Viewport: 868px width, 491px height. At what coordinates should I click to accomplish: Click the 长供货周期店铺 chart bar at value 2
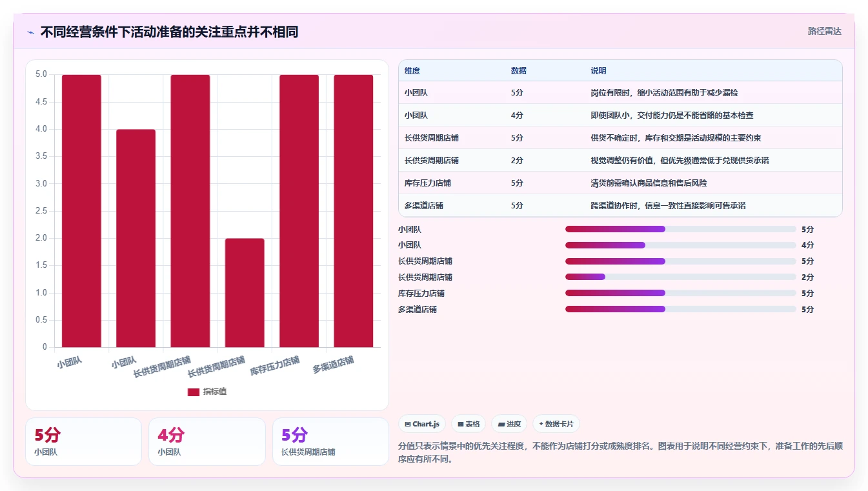pos(245,293)
